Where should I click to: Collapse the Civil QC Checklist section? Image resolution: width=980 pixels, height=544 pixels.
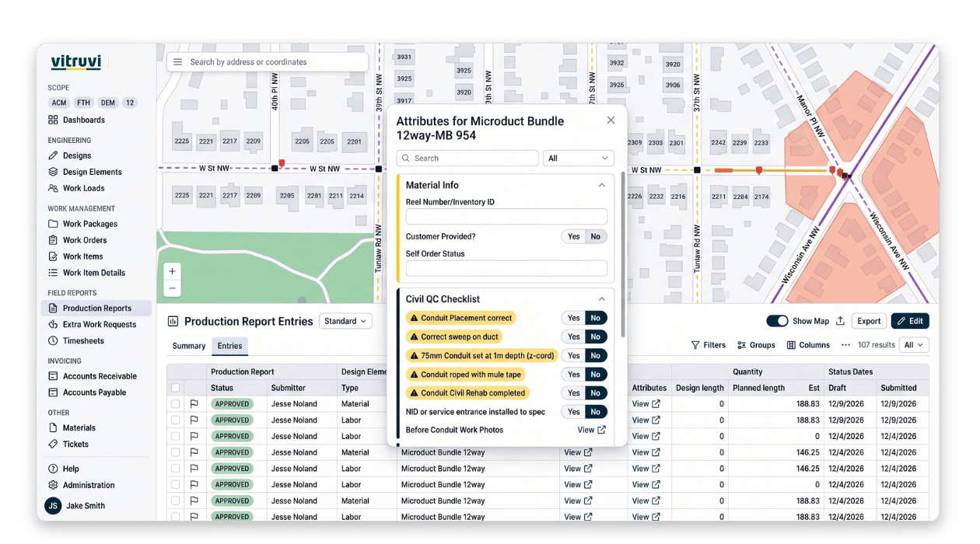601,299
